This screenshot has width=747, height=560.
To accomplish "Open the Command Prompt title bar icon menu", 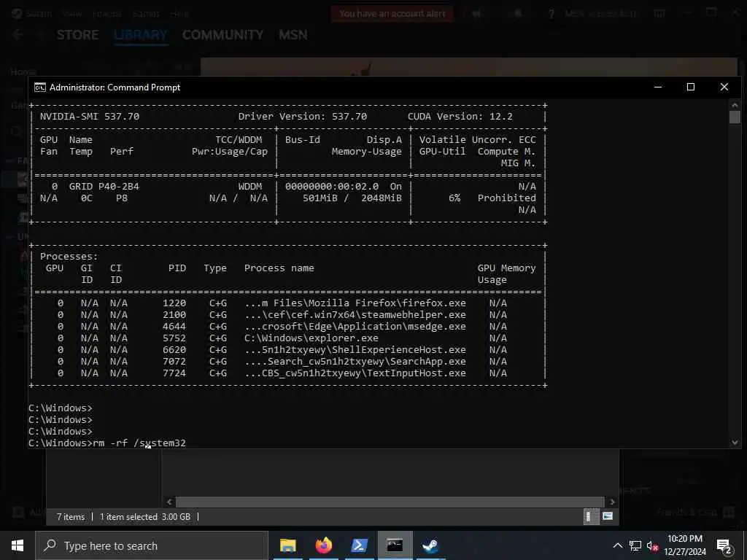I will pos(40,87).
